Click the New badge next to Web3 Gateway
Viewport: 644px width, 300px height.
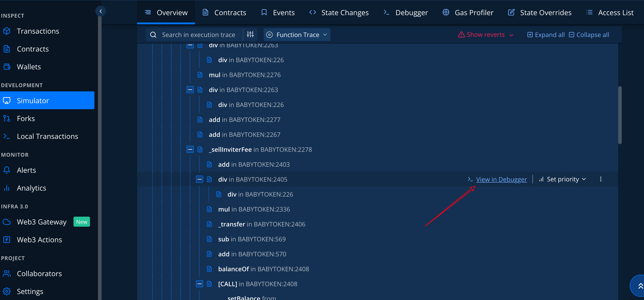tap(82, 222)
